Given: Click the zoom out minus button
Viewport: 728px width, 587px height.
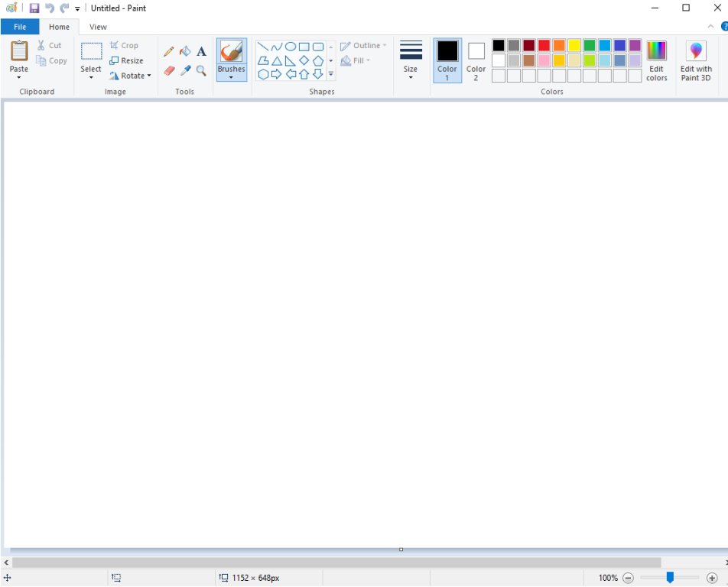Looking at the screenshot, I should pos(628,578).
